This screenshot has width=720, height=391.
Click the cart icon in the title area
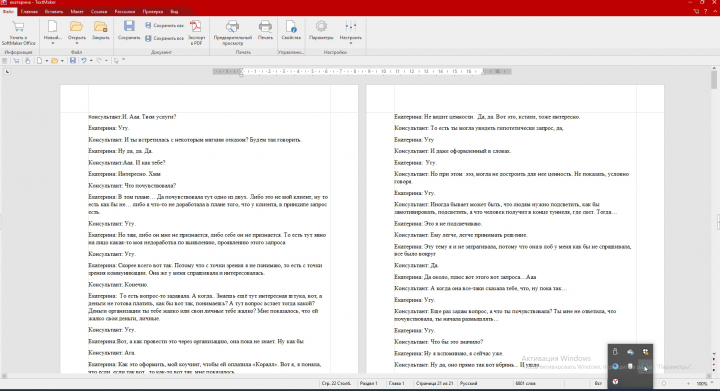click(696, 11)
